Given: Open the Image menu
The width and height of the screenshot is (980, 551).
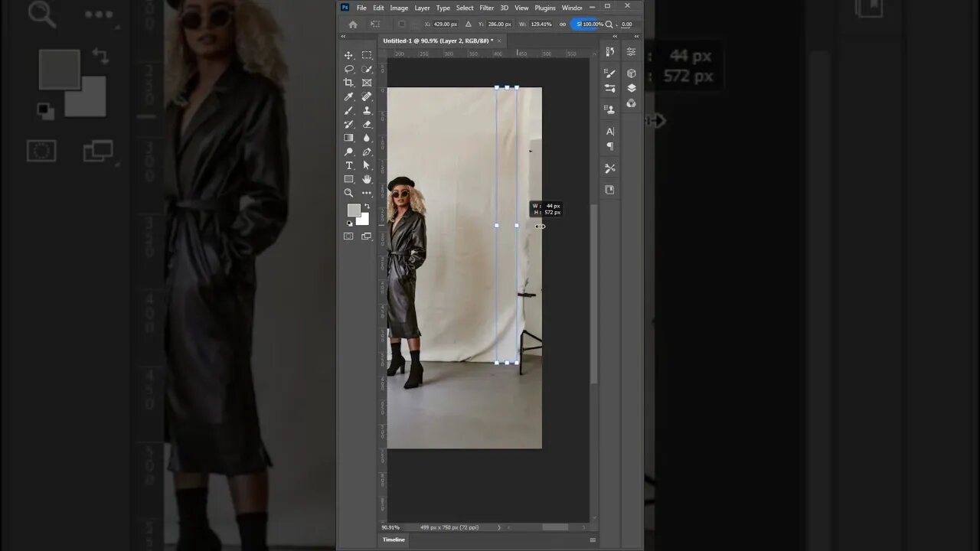Looking at the screenshot, I should [399, 8].
